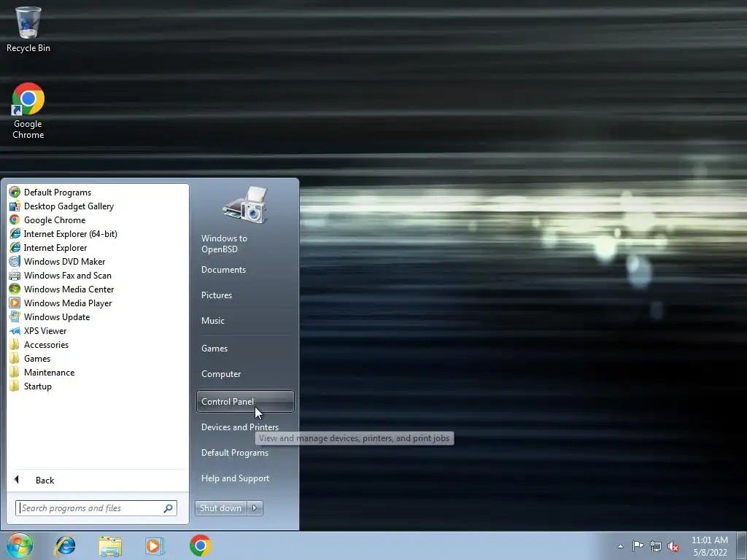747x560 pixels.
Task: Open Chrome from the taskbar
Action: point(200,545)
